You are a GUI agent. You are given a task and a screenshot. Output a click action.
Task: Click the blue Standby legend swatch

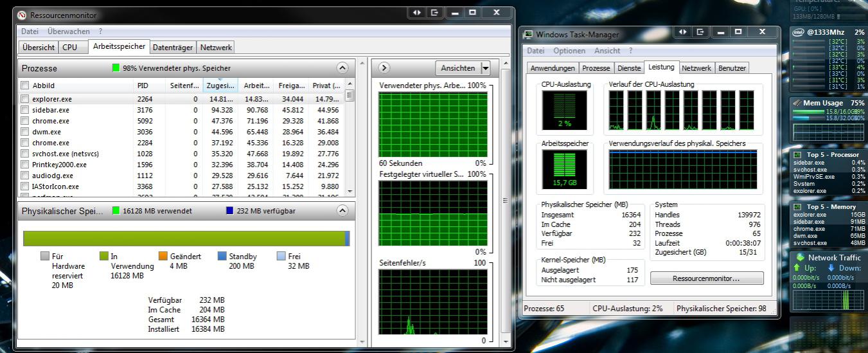(x=222, y=256)
